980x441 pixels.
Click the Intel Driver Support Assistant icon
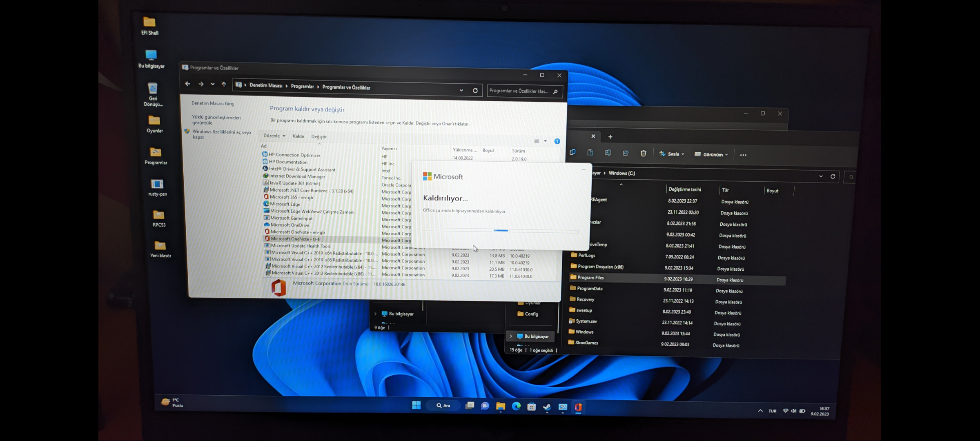[265, 169]
